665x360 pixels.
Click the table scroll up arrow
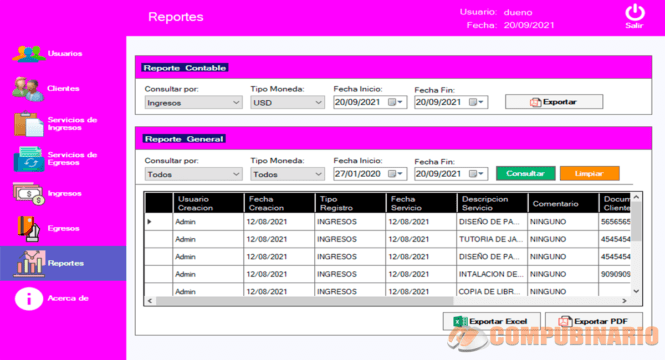(636, 198)
